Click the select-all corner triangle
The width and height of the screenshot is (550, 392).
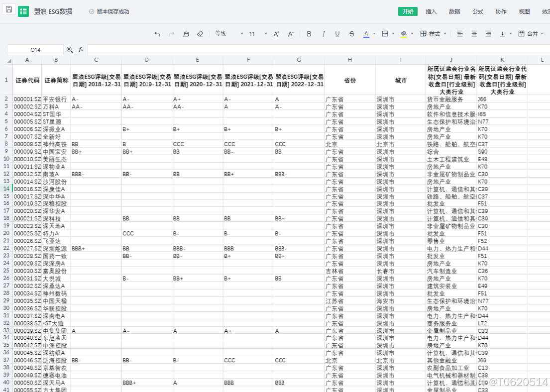[x=9, y=61]
